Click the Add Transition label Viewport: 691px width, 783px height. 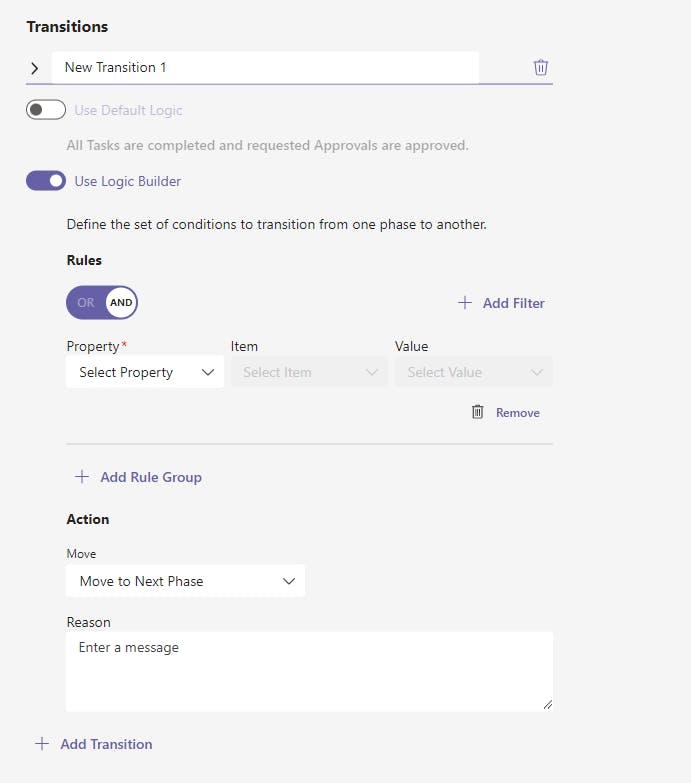pyautogui.click(x=106, y=744)
